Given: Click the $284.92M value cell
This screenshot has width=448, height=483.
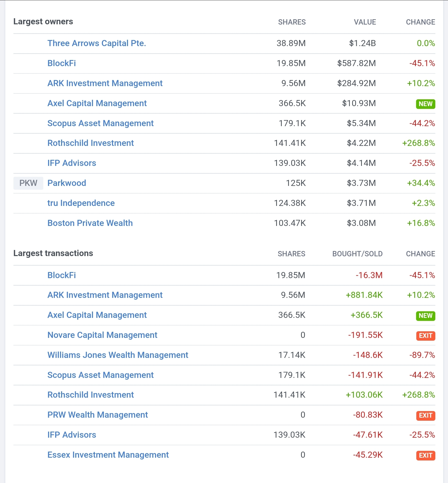Looking at the screenshot, I should click(x=357, y=83).
